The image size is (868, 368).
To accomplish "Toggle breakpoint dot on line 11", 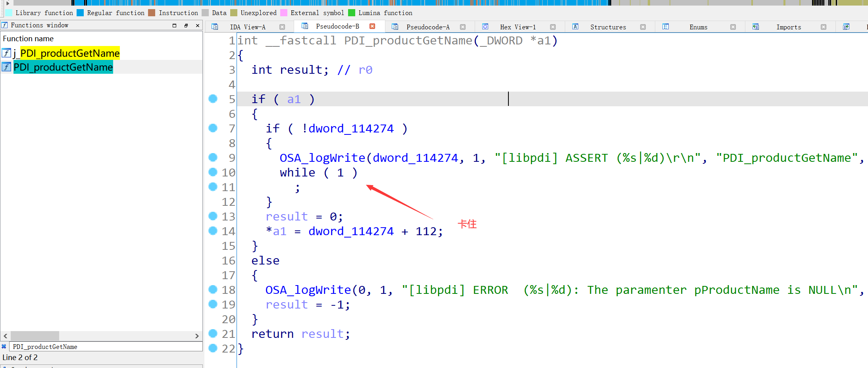I will (213, 186).
